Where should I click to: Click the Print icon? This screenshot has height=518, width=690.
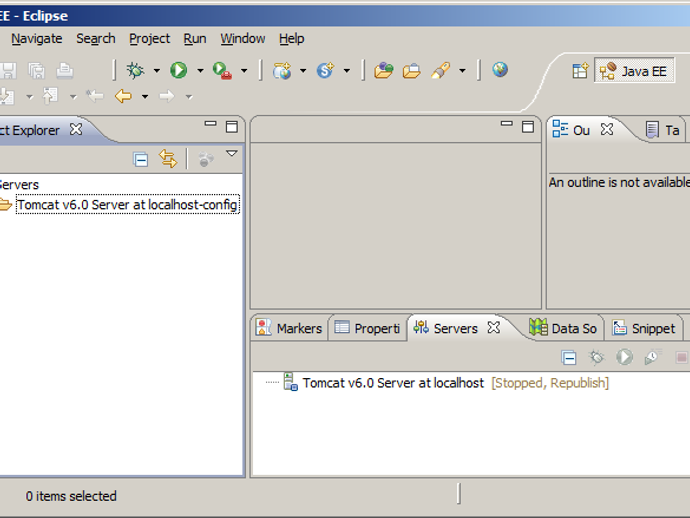click(65, 70)
